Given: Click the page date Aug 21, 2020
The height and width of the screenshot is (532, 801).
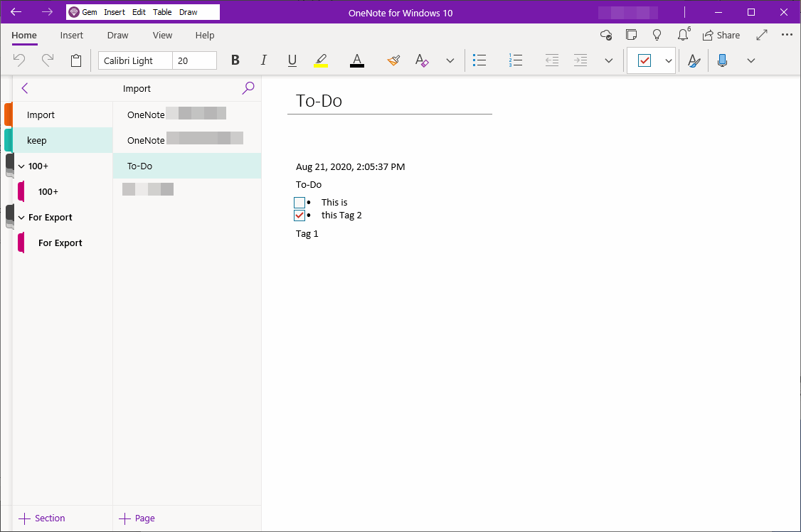Looking at the screenshot, I should [351, 167].
